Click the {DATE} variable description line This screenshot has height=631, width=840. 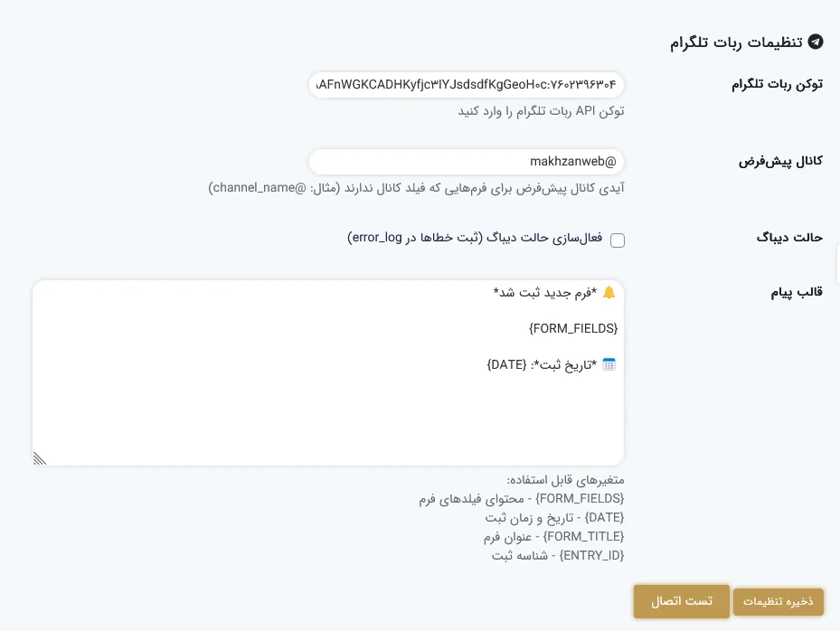(x=556, y=517)
